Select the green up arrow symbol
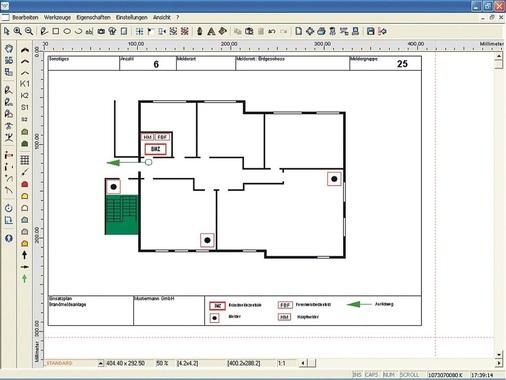Screen dimensions: 506x380 (x=24, y=278)
